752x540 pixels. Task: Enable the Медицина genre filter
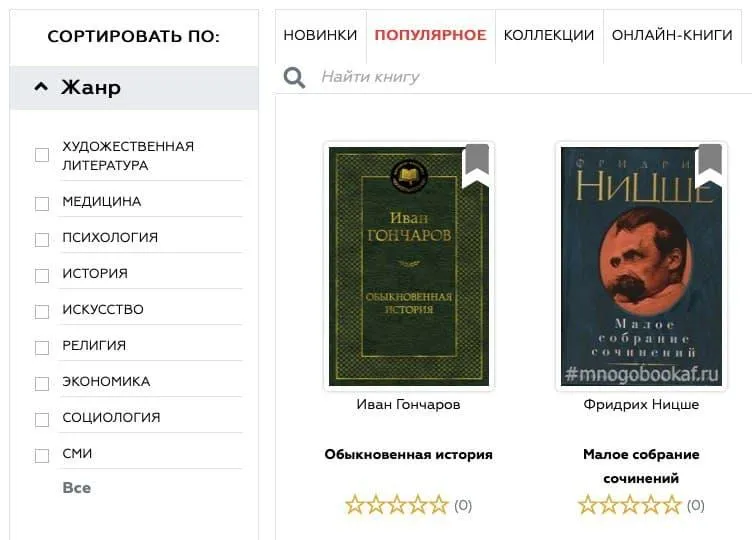pos(42,203)
